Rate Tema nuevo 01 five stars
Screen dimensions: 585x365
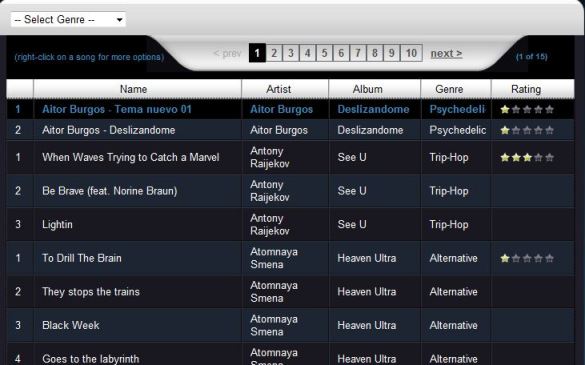[549, 109]
